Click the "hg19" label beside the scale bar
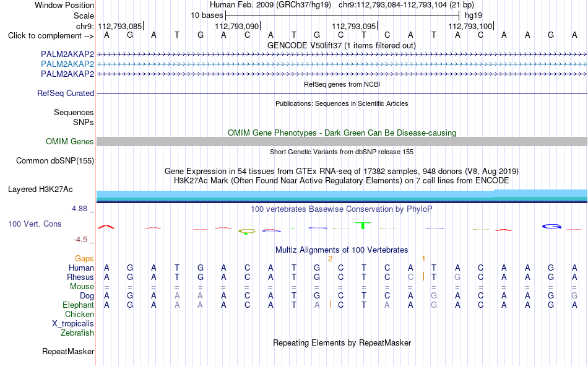Screen dimensions: 588x366 473,15
